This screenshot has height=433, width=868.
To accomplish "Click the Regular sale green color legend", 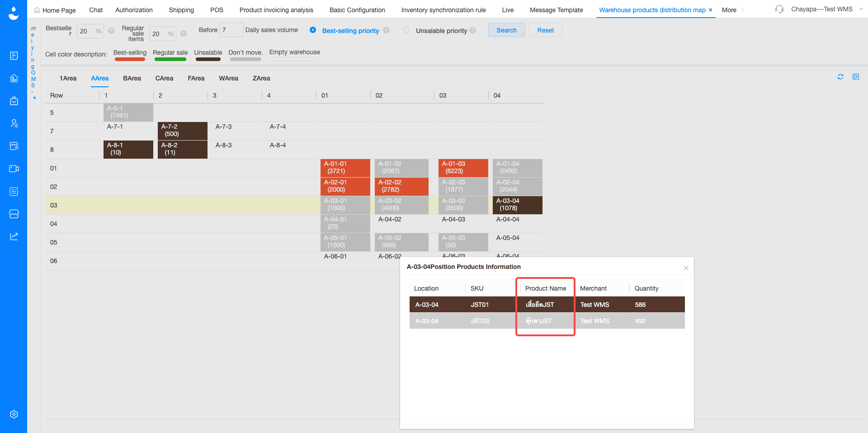I will (170, 59).
